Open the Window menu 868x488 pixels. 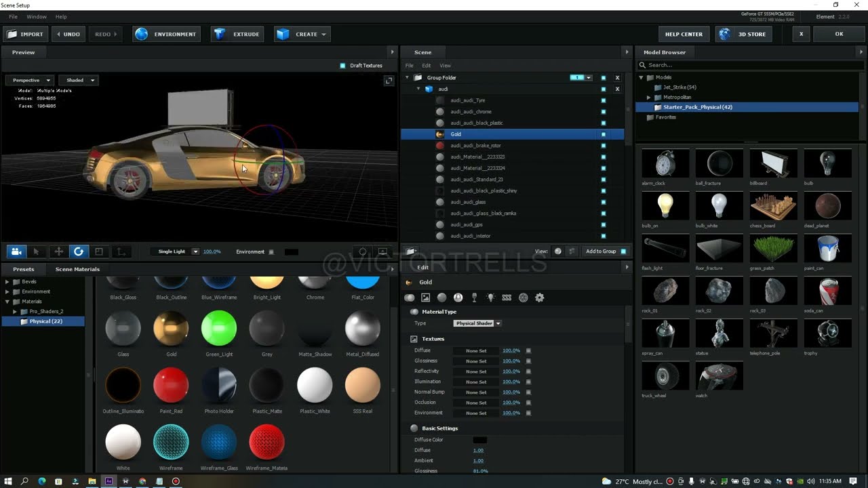pos(37,16)
